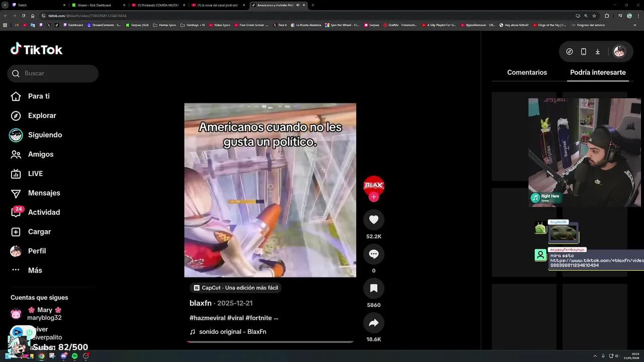Viewport: 644px width, 362px height.
Task: Open Chrome in Windows taskbar
Action: click(41, 356)
